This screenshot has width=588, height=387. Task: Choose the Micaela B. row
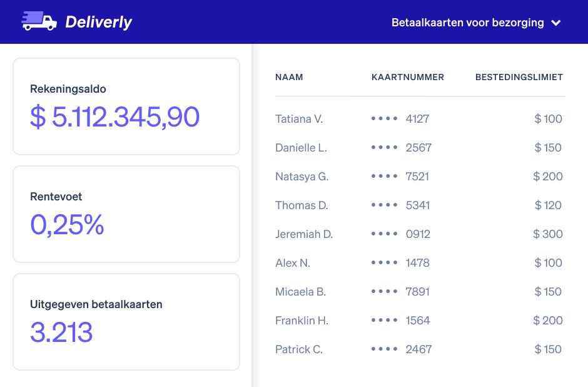420,292
